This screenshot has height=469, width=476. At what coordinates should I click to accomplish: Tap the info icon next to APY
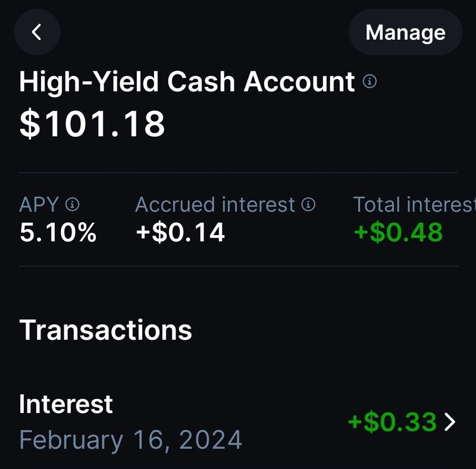tap(73, 204)
